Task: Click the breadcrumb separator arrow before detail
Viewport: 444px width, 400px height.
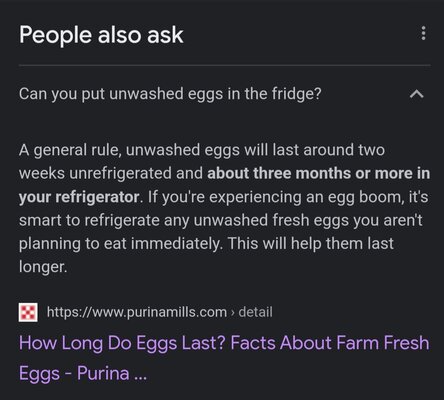Action: 233,313
